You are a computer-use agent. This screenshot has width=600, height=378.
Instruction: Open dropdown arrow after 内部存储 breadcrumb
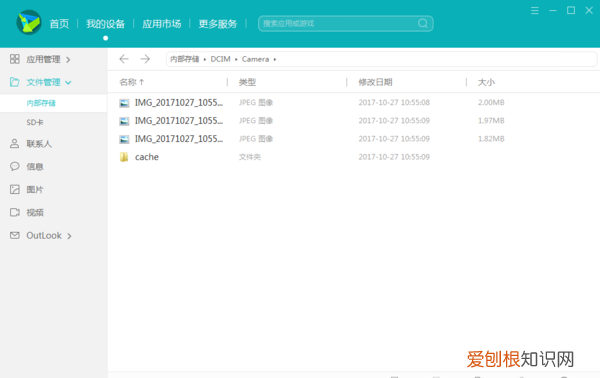pyautogui.click(x=205, y=59)
